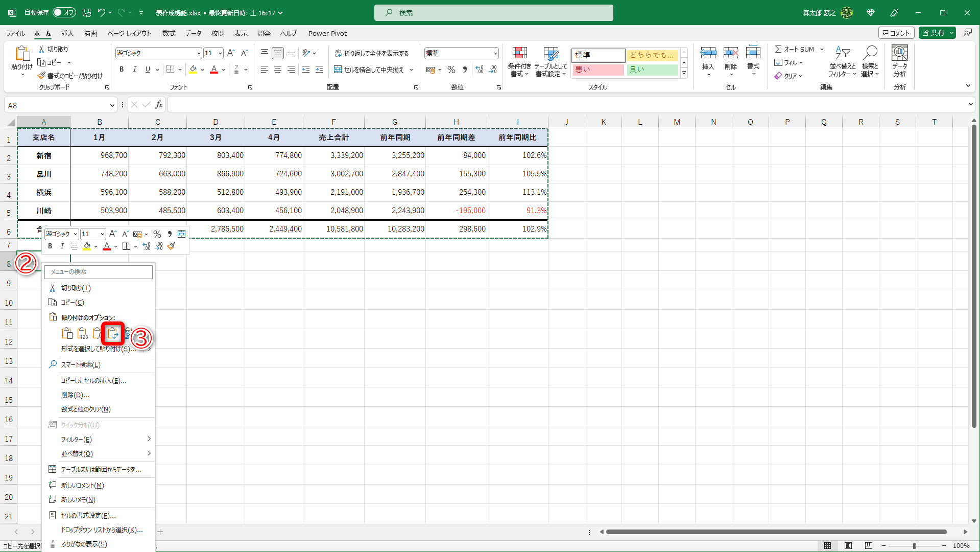
Task: Open the number format (標準) dropdown
Action: click(495, 53)
